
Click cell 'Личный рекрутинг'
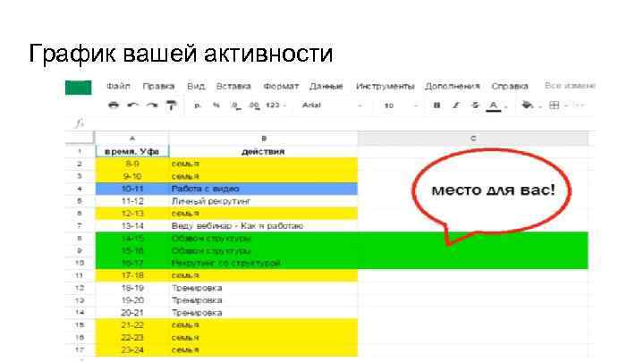tap(263, 201)
